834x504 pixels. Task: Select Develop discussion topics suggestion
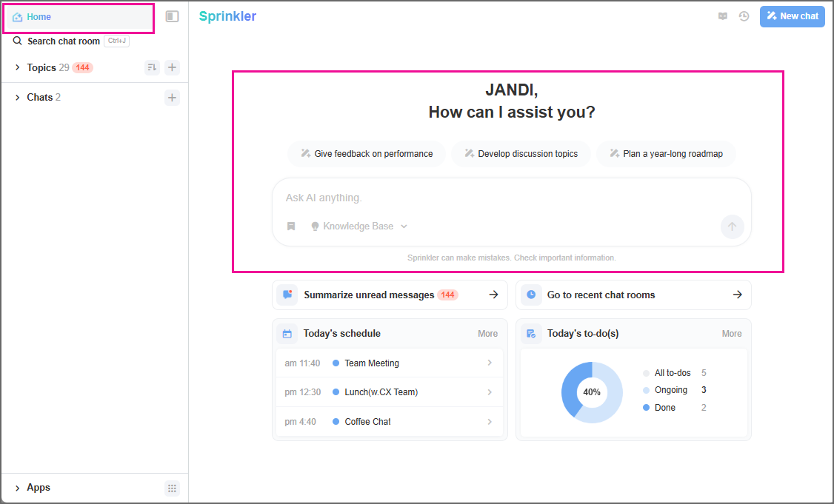pyautogui.click(x=521, y=154)
